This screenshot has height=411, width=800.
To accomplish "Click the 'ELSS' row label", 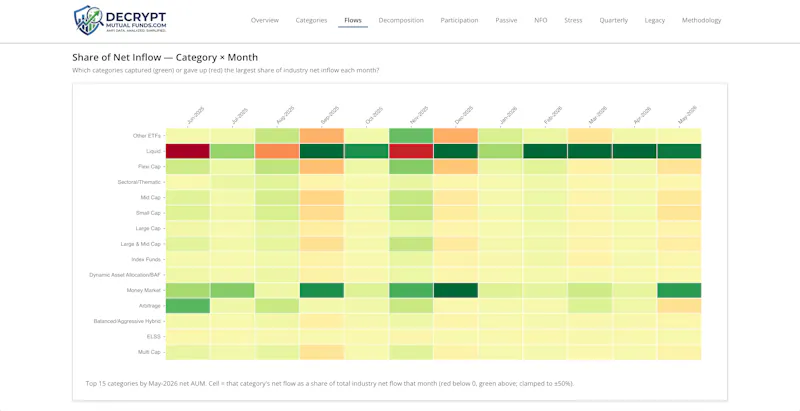I will pyautogui.click(x=155, y=337).
